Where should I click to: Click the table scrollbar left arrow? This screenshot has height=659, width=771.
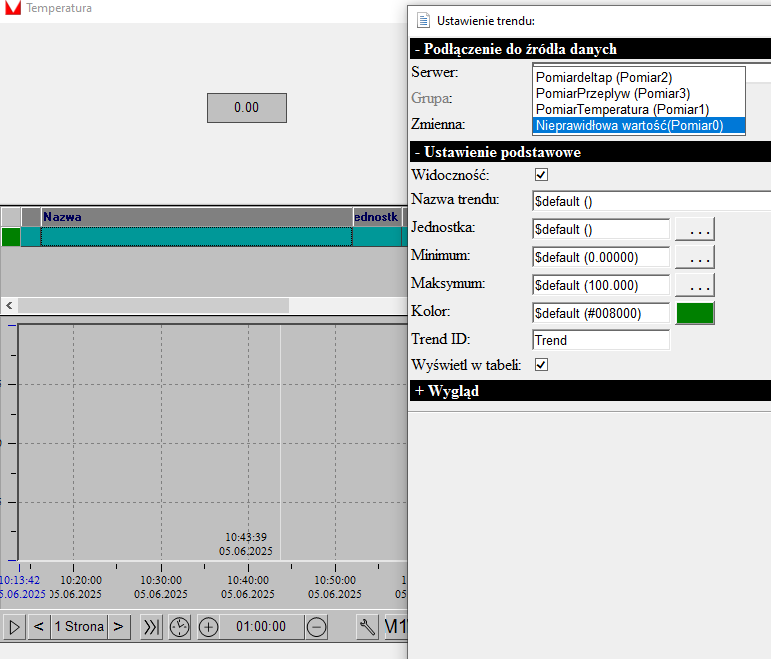pyautogui.click(x=9, y=305)
